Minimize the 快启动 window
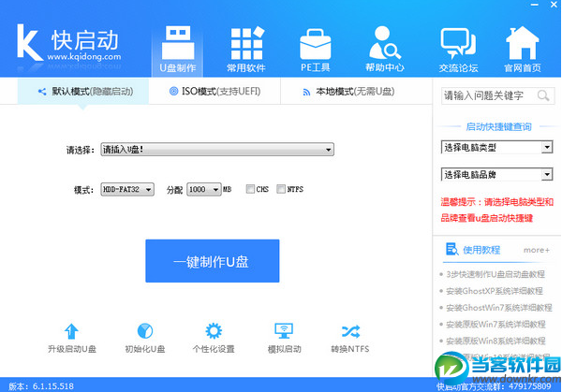The image size is (562, 392). coord(535,5)
